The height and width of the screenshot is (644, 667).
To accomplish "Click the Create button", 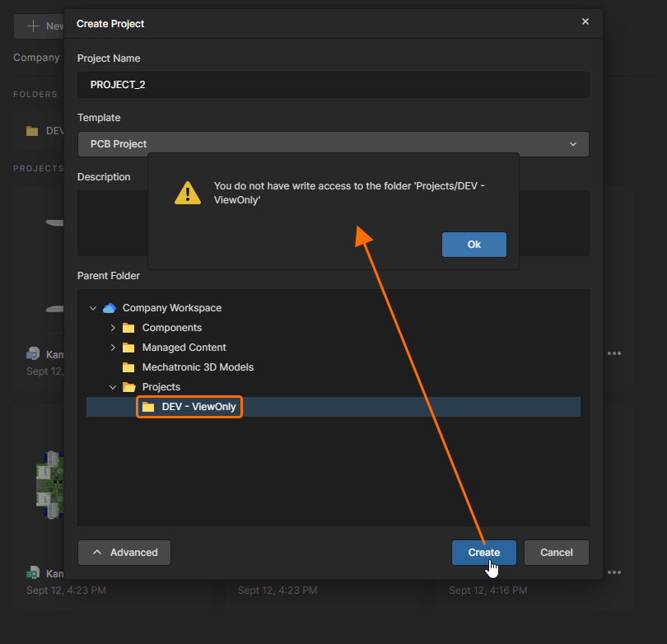I will point(483,553).
